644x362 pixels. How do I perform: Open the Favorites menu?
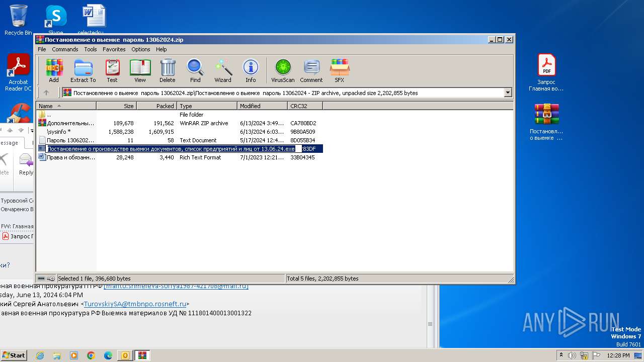114,49
